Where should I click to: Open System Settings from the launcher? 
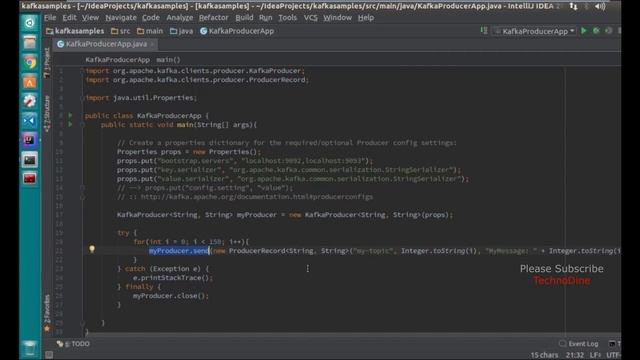pyautogui.click(x=29, y=101)
